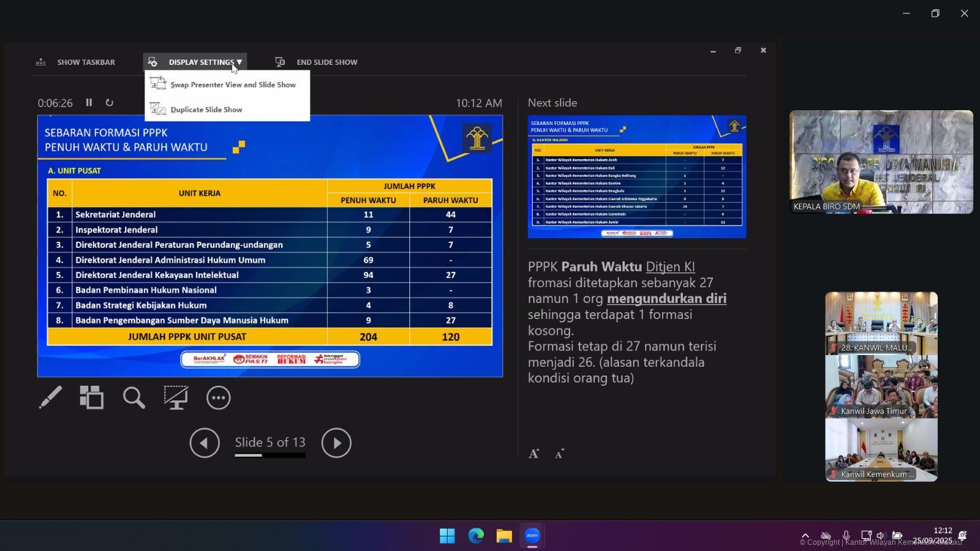This screenshot has width=980, height=551.
Task: Increase the notes text size
Action: [534, 454]
